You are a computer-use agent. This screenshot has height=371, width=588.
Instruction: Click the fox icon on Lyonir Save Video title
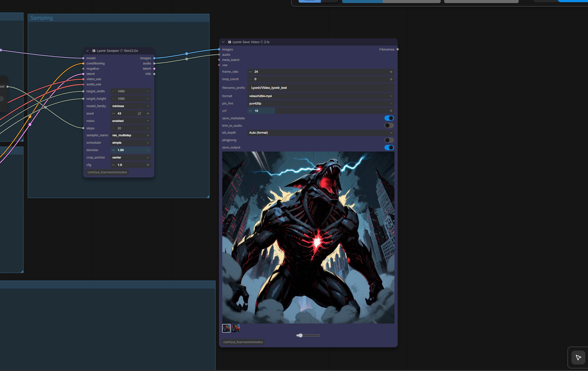pyautogui.click(x=230, y=42)
